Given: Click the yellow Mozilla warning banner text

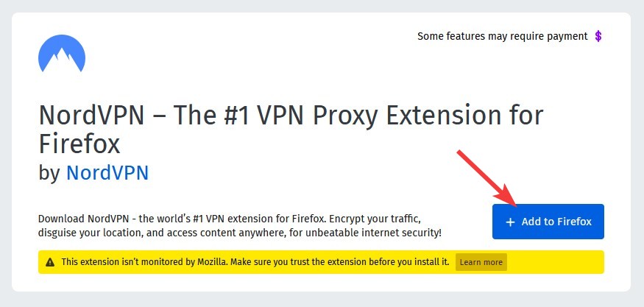Looking at the screenshot, I should [x=255, y=262].
